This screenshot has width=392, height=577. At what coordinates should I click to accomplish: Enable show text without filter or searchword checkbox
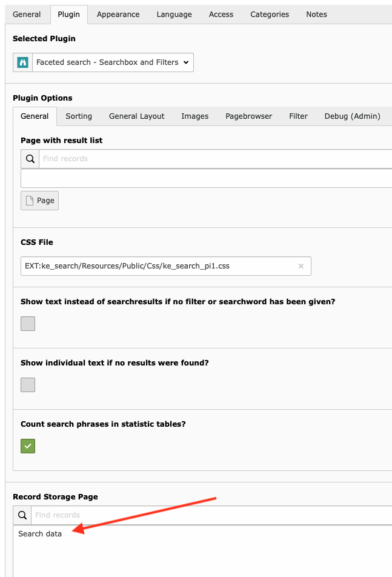click(28, 324)
